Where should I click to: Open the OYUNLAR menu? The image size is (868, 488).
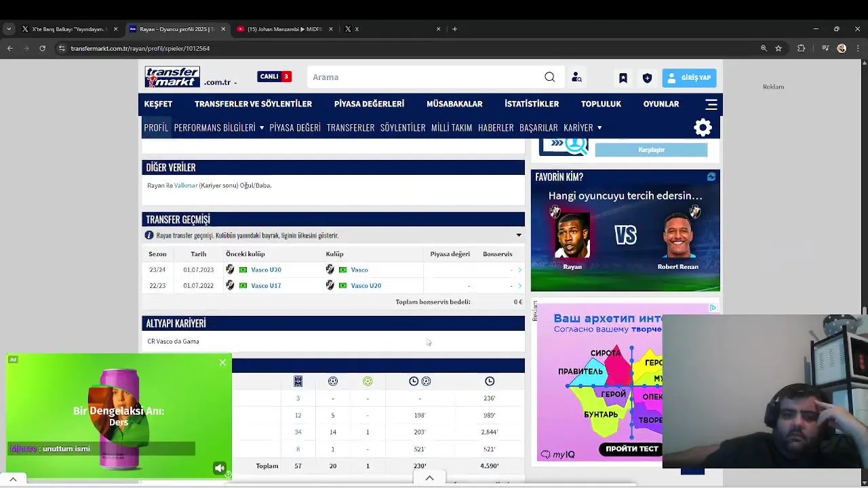pos(661,104)
